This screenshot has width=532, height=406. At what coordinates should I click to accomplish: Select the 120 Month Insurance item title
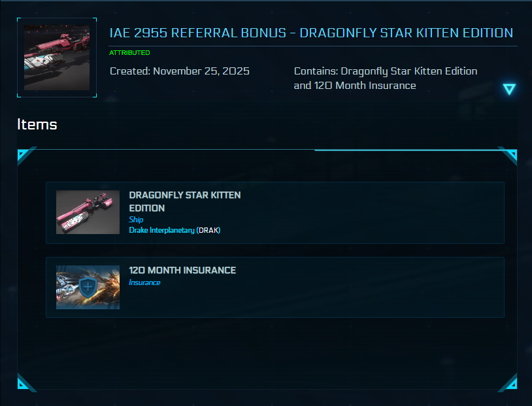(x=182, y=270)
